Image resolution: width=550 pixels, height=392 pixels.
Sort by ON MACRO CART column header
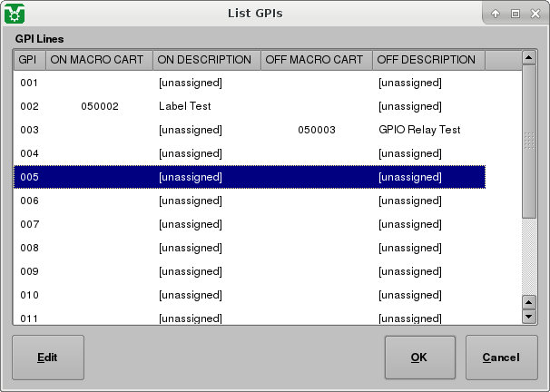tap(99, 60)
